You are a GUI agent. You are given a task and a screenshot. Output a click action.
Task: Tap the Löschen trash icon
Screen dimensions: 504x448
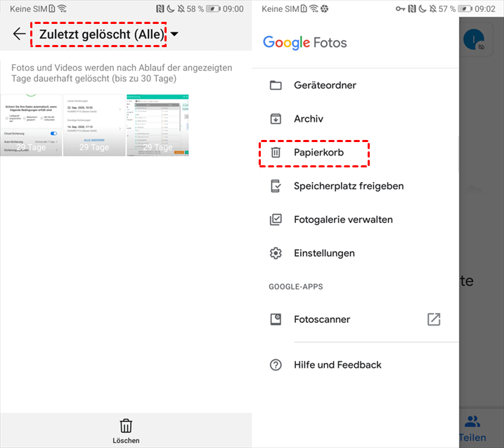tap(126, 425)
